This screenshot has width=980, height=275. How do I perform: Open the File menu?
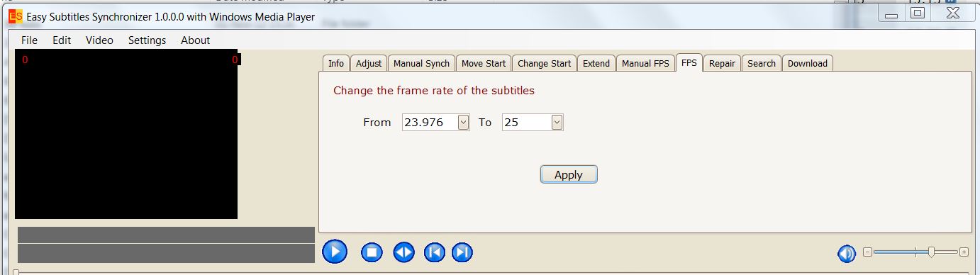(x=29, y=40)
